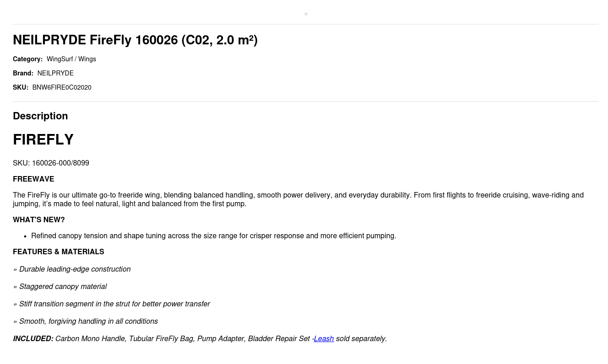
Task: Click the Staggered canopy material line
Action: pos(63,287)
